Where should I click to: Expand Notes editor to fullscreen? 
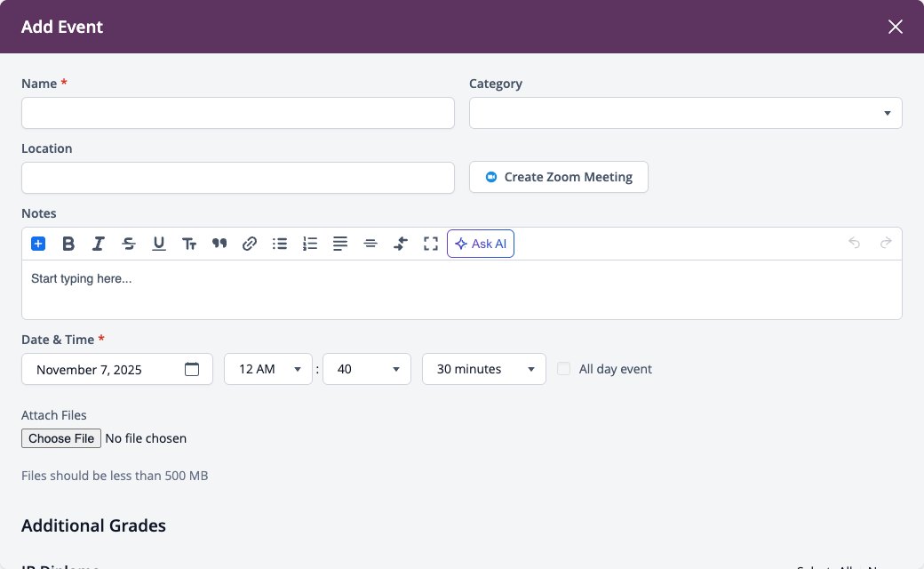click(431, 244)
